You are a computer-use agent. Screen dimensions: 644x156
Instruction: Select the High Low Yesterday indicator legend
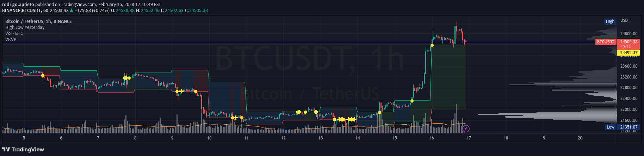click(x=25, y=27)
